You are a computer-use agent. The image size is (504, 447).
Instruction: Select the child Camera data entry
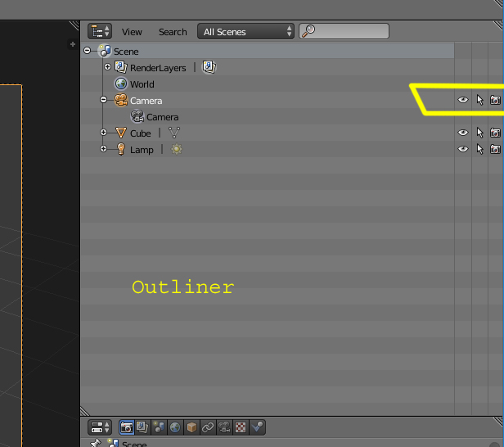click(x=162, y=117)
